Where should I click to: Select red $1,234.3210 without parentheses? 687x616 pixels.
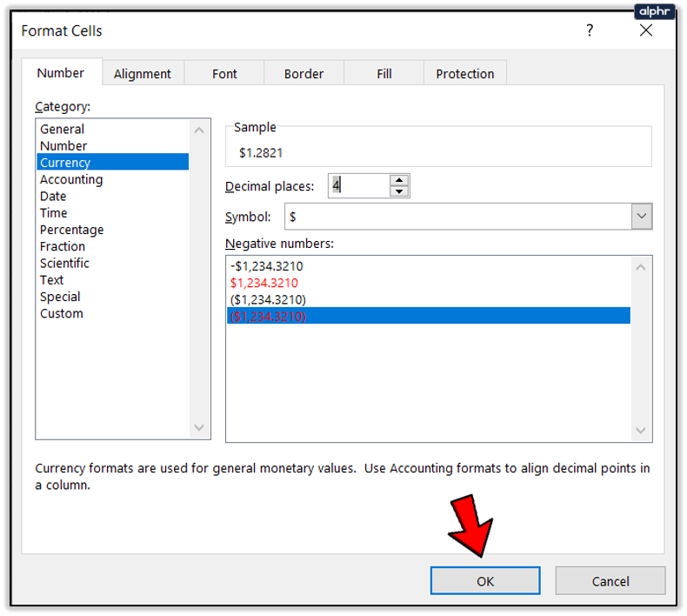[429, 283]
